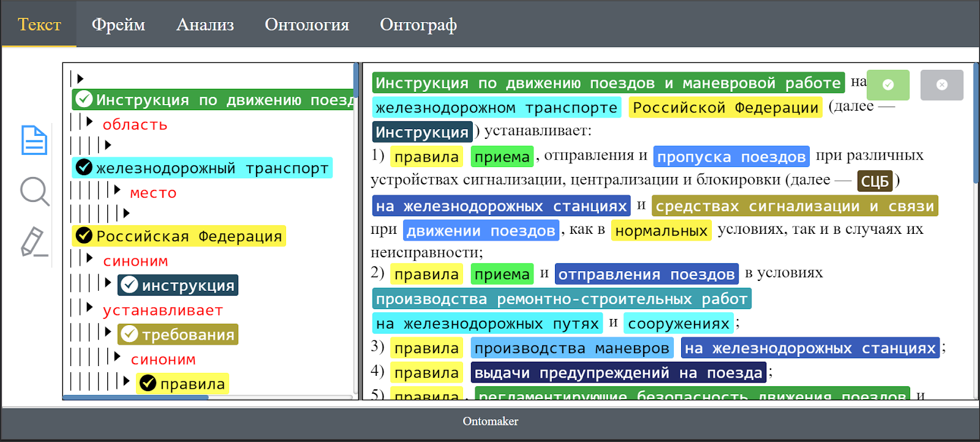This screenshot has height=442, width=980.
Task: Click dark 'Инструкция' term in text
Action: [422, 132]
